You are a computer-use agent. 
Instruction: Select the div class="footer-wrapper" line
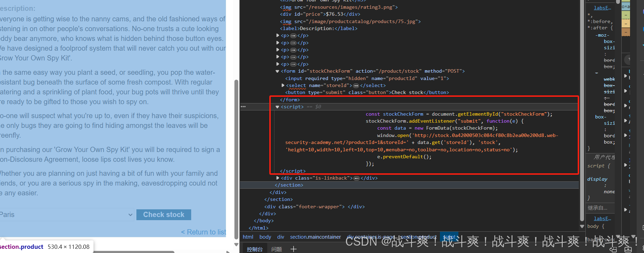(x=314, y=207)
